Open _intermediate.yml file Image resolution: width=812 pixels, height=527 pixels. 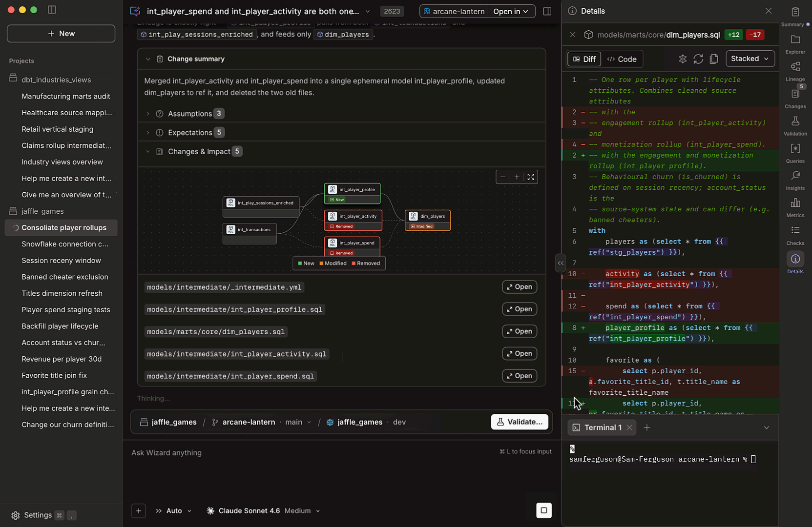520,287
